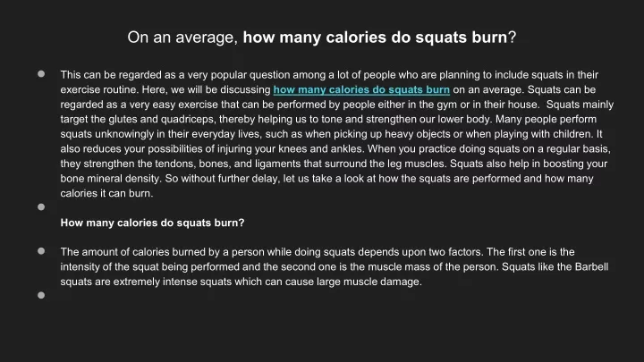Click the words "exercise routine" in the first paragraph
Viewport: 644px width, 362px height.
coord(100,90)
